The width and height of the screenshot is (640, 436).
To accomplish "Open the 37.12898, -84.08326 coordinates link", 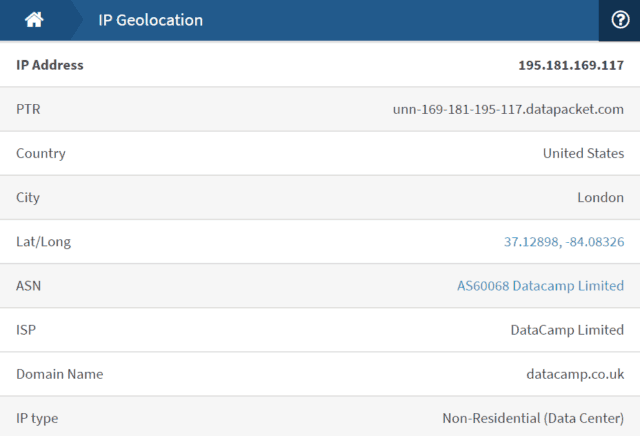I will click(564, 242).
